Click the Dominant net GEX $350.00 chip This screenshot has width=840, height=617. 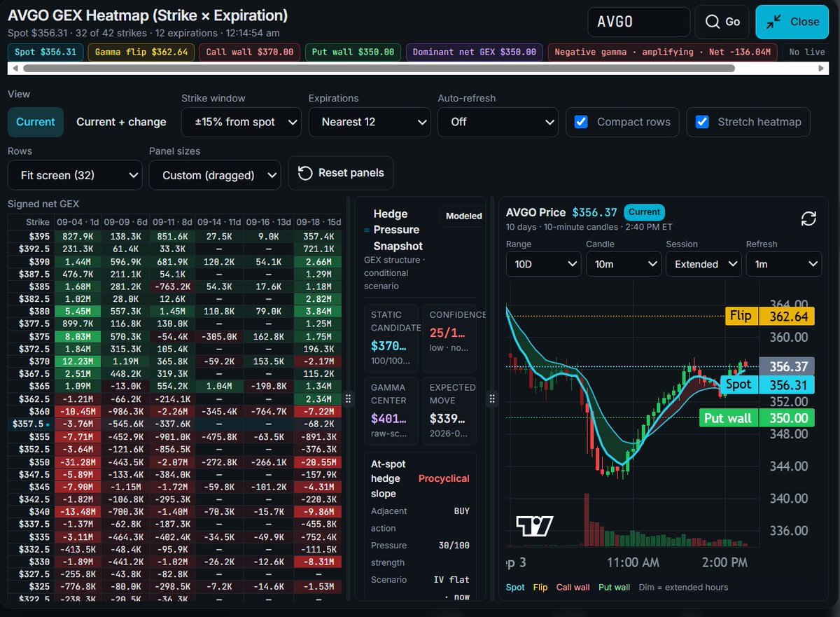(x=475, y=53)
